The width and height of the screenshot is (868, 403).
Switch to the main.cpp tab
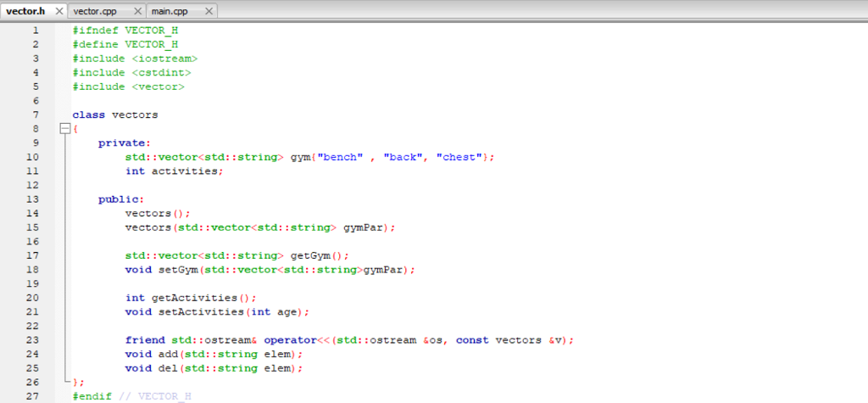tap(170, 11)
